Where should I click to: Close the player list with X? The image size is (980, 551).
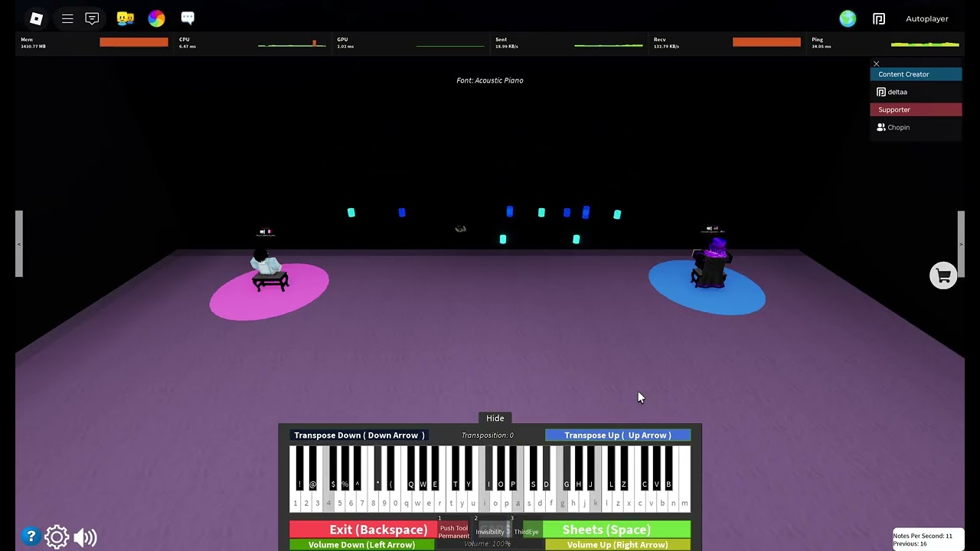(x=876, y=64)
